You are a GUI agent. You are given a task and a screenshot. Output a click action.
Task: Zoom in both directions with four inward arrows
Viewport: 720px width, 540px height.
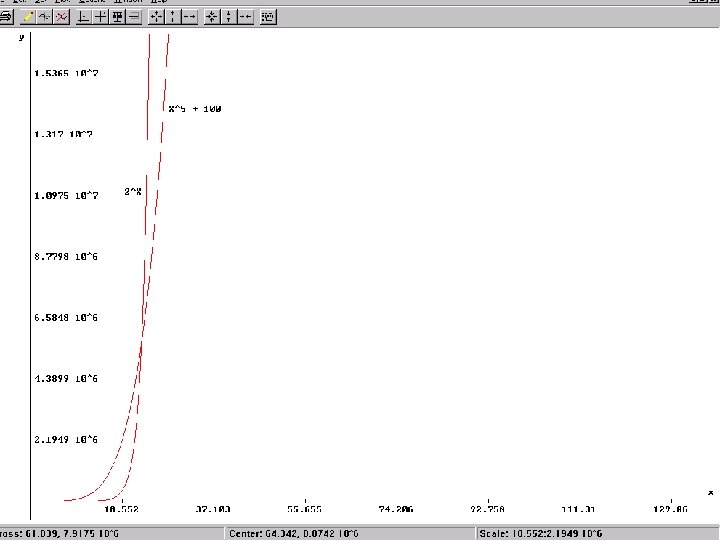pyautogui.click(x=212, y=17)
